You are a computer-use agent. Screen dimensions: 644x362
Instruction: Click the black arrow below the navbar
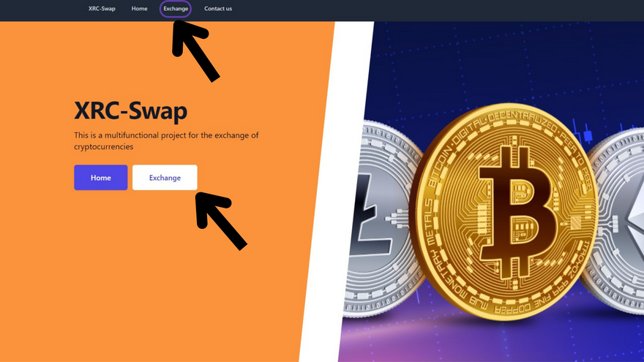click(x=195, y=50)
